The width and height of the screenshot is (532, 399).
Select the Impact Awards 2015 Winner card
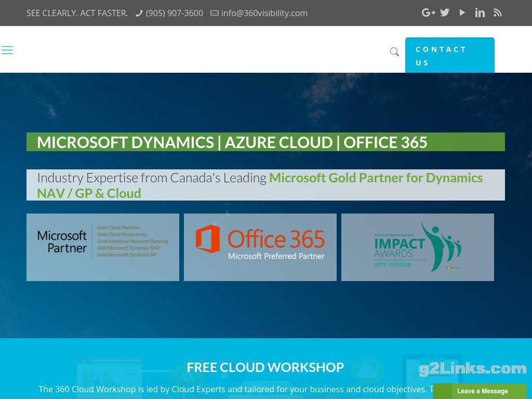(x=418, y=247)
